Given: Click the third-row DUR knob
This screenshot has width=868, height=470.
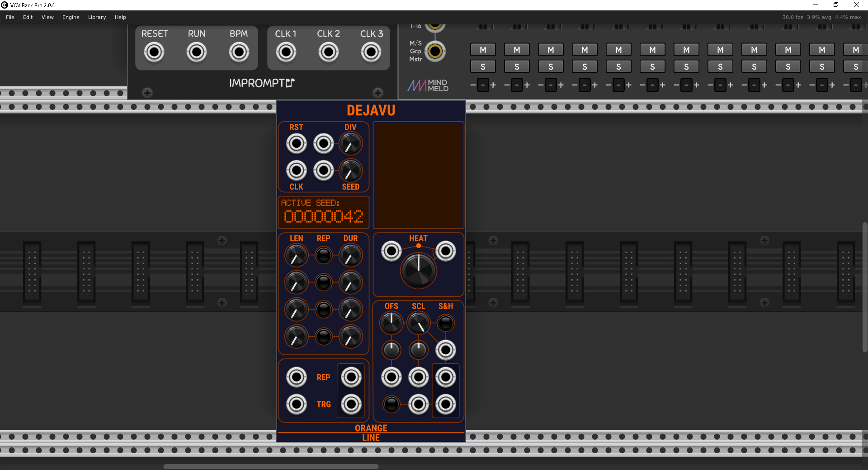Looking at the screenshot, I should click(351, 310).
